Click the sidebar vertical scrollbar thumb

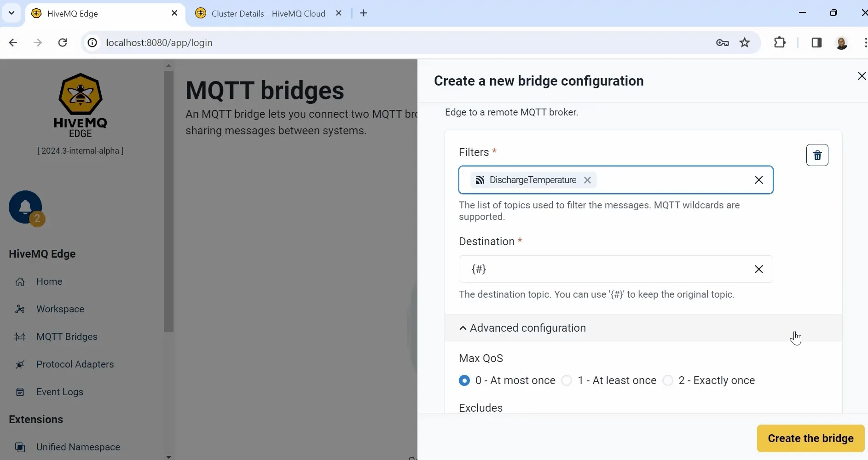168,201
